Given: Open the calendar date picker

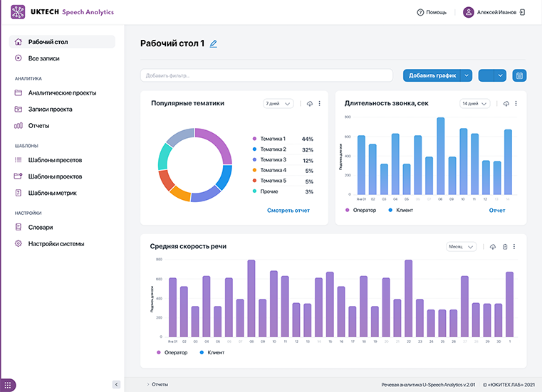Looking at the screenshot, I should point(518,75).
